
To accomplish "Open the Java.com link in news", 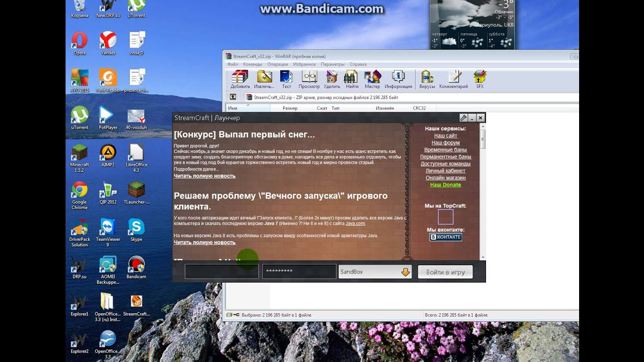I will [355, 223].
